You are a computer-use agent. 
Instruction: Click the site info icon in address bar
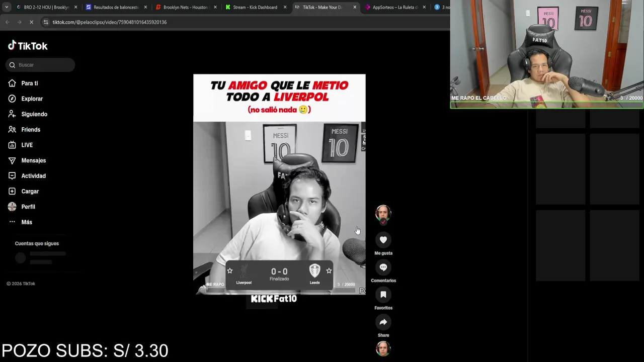46,22
